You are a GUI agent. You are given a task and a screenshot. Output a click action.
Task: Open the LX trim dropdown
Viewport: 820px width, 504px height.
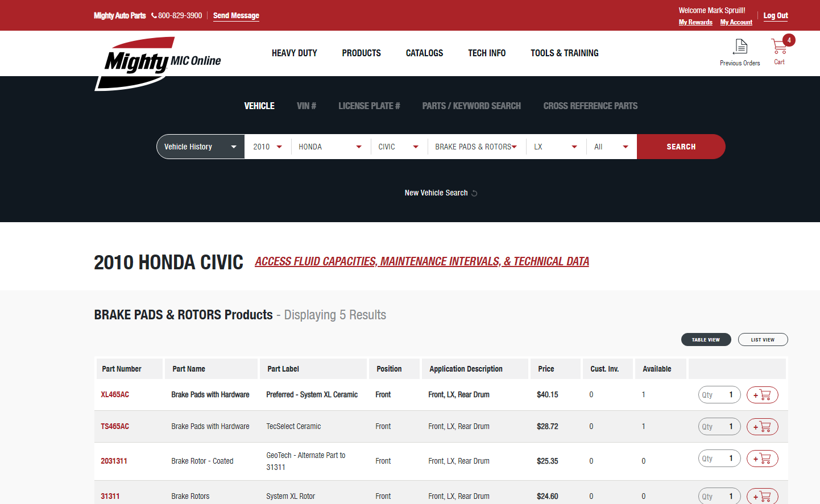click(556, 147)
